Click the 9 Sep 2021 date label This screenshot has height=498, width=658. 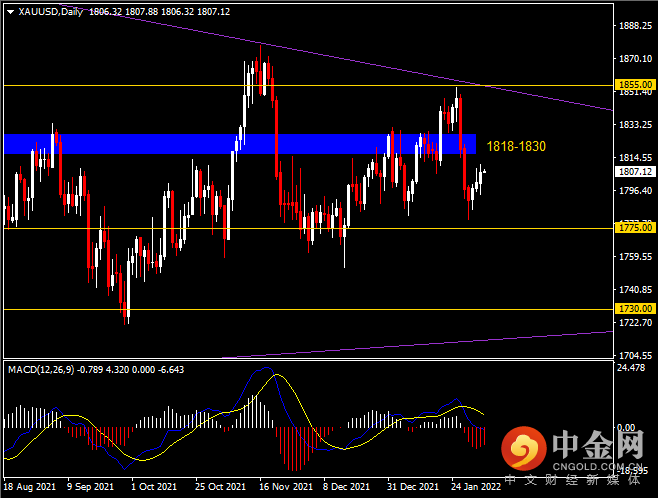pos(90,487)
